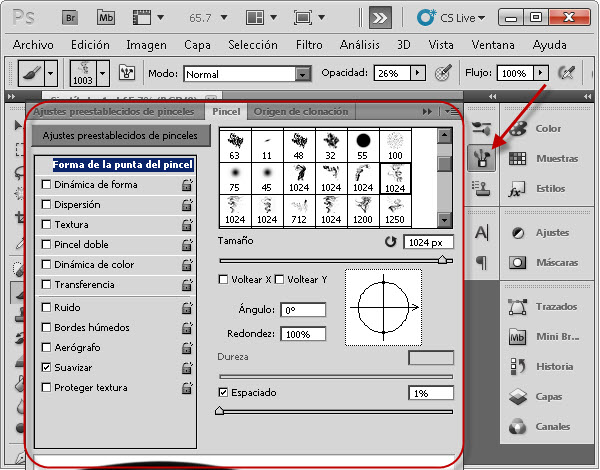Open the arrange documents dropdown
Image resolution: width=600 pixels, height=470 pixels.
(x=273, y=18)
